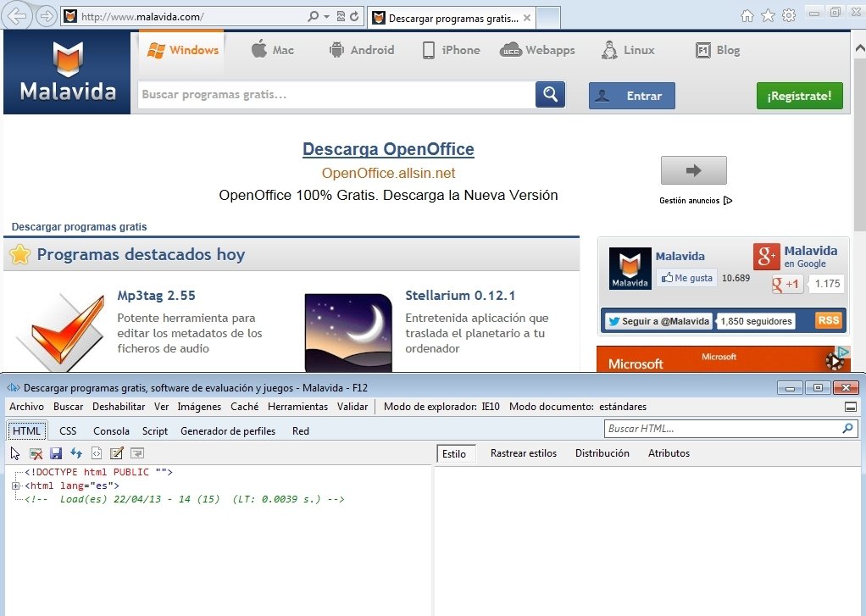Toggle the edit mode pencil icon
Viewport: 866px width, 616px height.
[x=117, y=453]
